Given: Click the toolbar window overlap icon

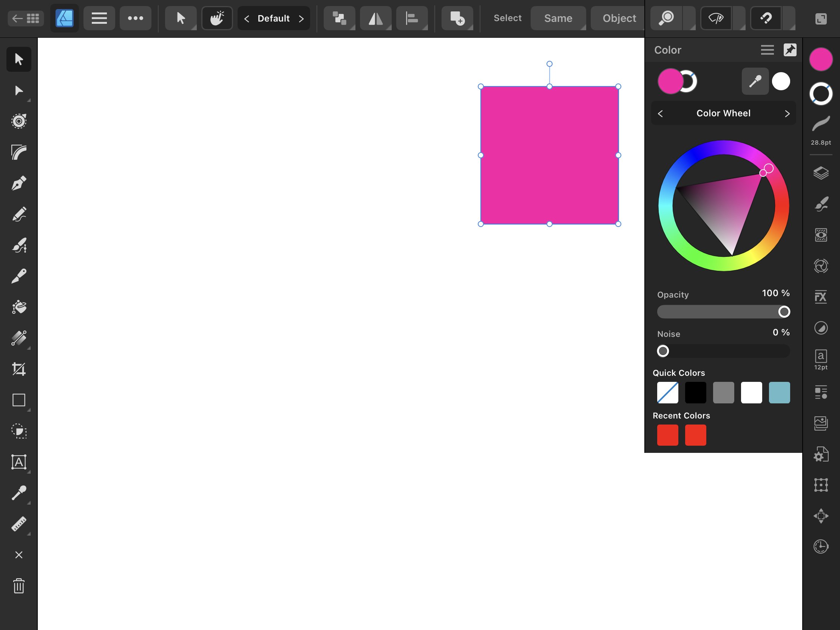Looking at the screenshot, I should point(821,19).
